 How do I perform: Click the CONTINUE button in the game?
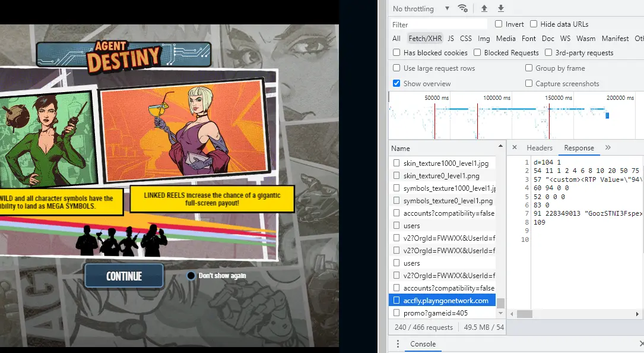click(x=124, y=276)
